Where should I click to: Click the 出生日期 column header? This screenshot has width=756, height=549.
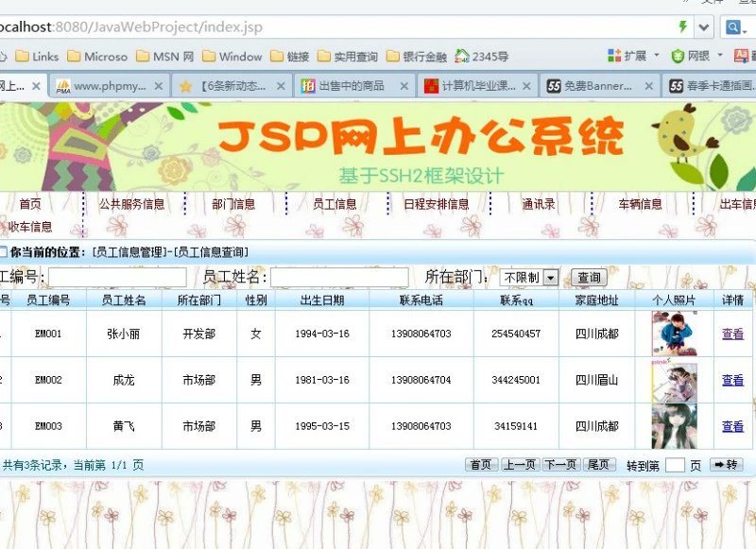pyautogui.click(x=322, y=300)
